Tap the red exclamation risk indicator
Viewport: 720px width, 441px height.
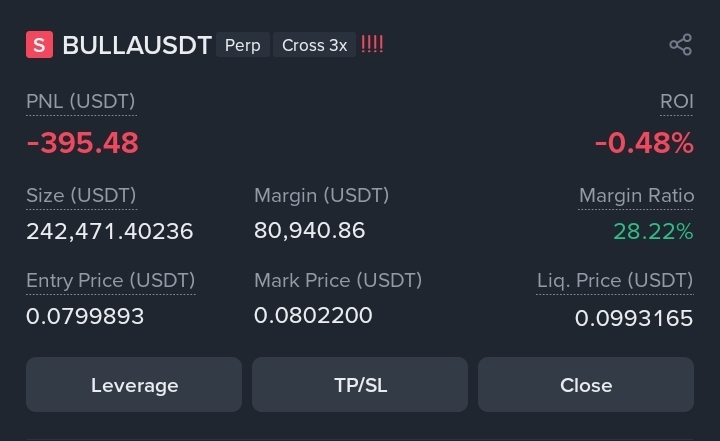point(372,45)
